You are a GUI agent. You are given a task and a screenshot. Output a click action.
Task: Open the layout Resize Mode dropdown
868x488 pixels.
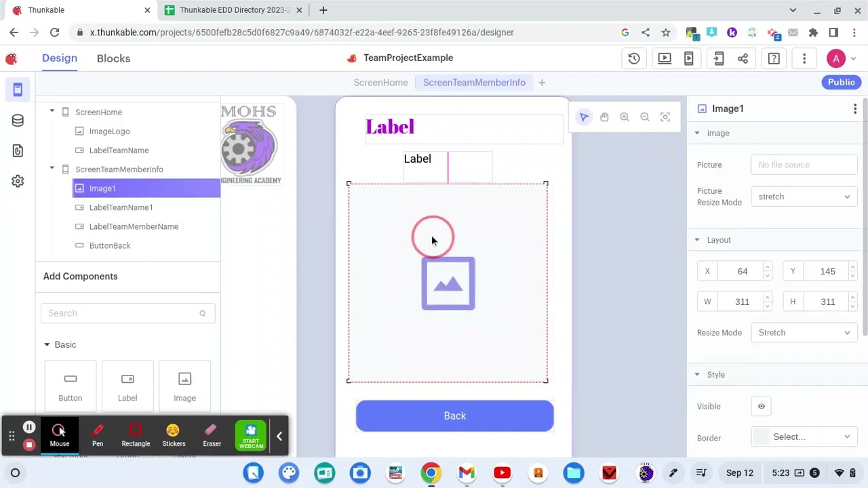pos(804,332)
